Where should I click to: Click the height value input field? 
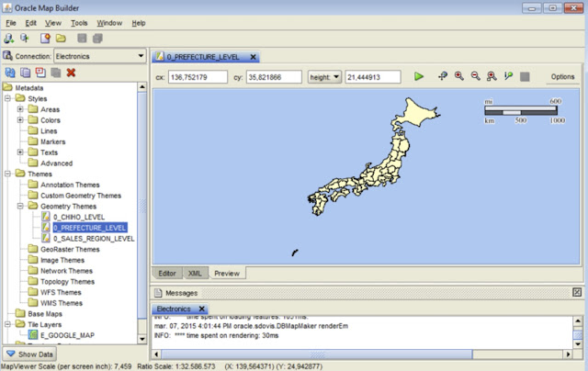tap(373, 77)
